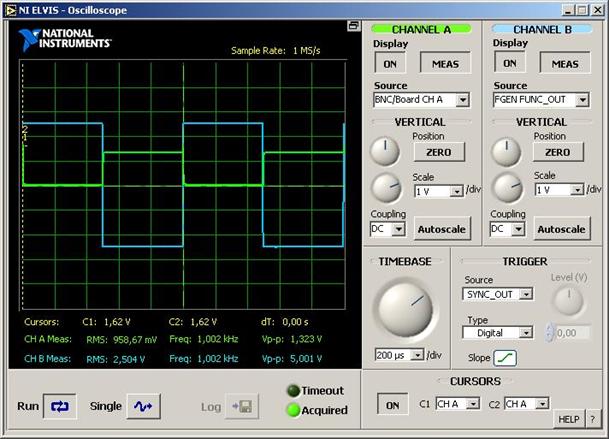Toggle Channel B MEAS button
The width and height of the screenshot is (609, 439).
point(565,64)
